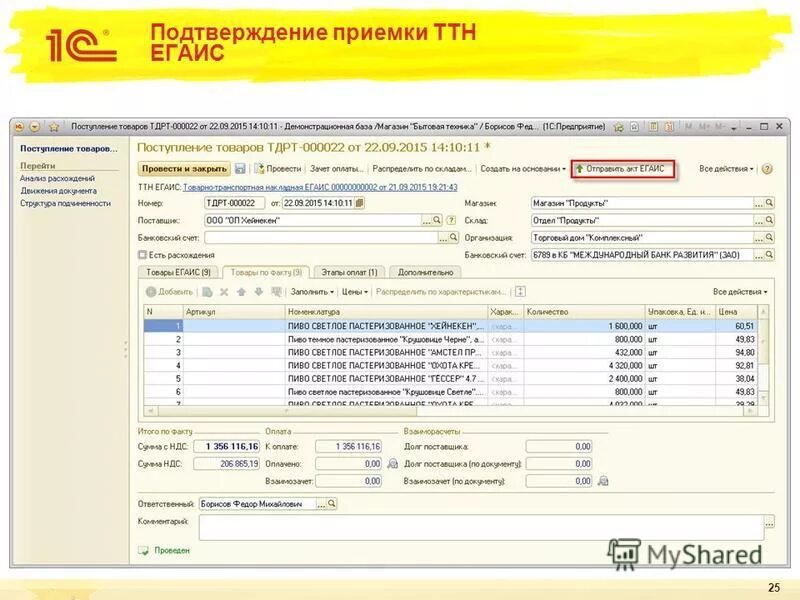Click the Зачет оплаты... button
800x600 pixels.
click(337, 169)
